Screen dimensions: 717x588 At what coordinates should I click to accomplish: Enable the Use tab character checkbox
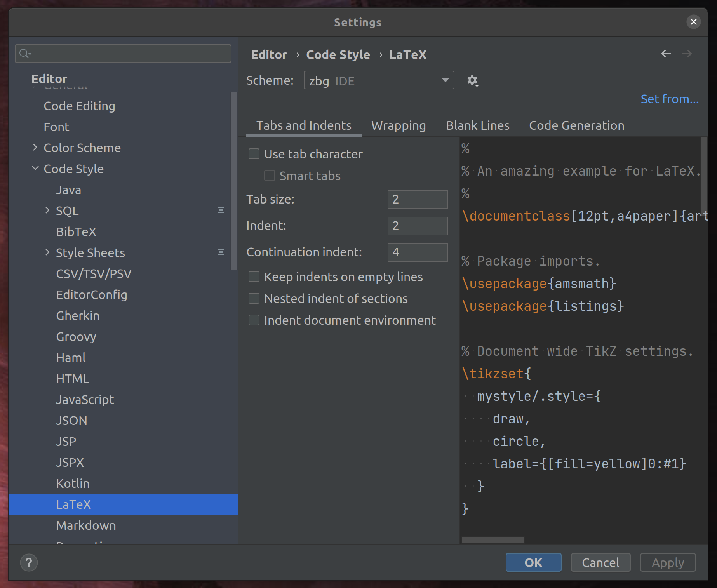point(254,154)
